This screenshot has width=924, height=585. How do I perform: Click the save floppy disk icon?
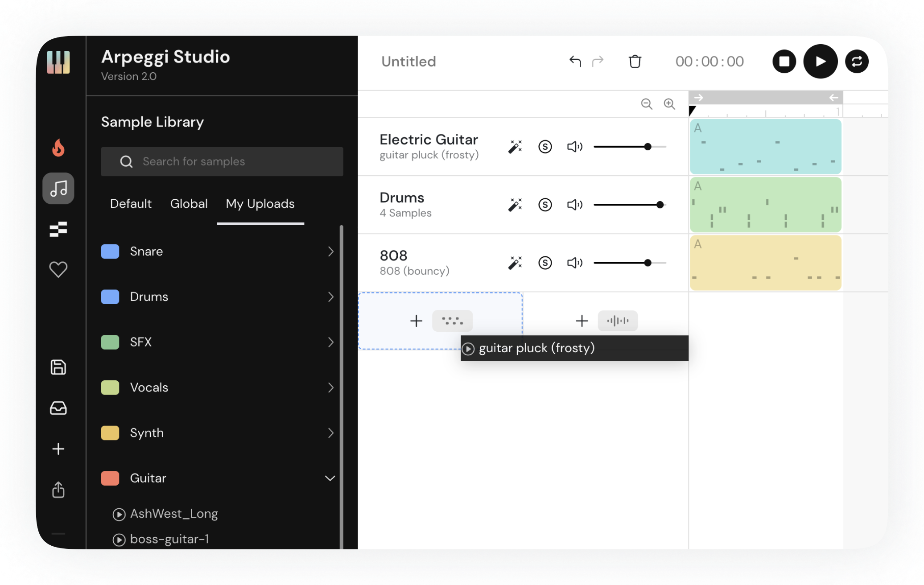click(x=58, y=367)
